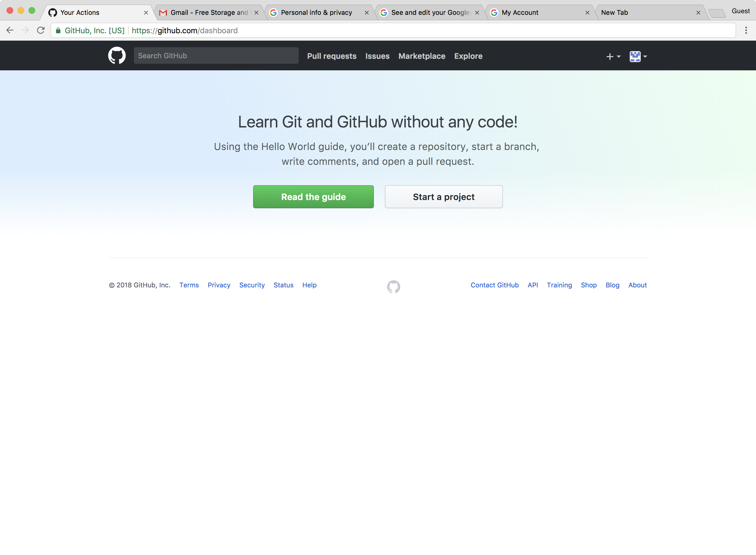The width and height of the screenshot is (756, 555).
Task: Click Read the guide button
Action: (313, 197)
